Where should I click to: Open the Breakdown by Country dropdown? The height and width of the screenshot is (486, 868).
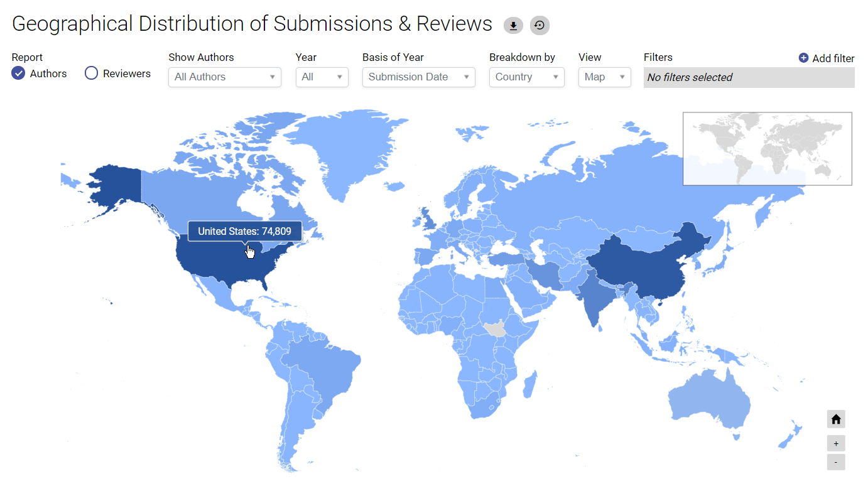point(526,77)
